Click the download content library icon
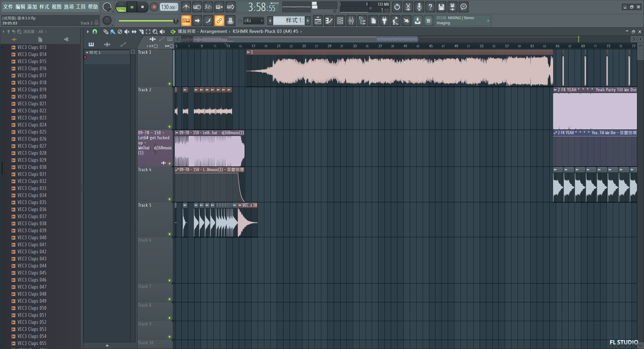The height and width of the screenshot is (349, 644). [x=417, y=21]
